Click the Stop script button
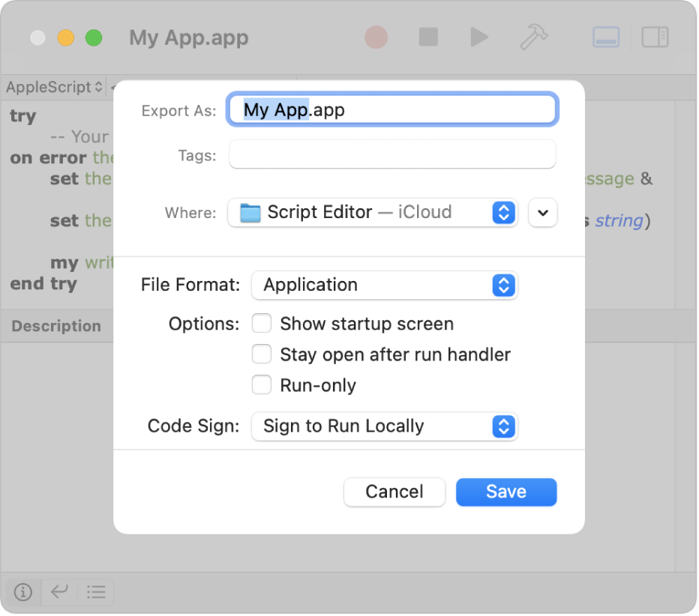699x616 pixels. click(x=428, y=37)
